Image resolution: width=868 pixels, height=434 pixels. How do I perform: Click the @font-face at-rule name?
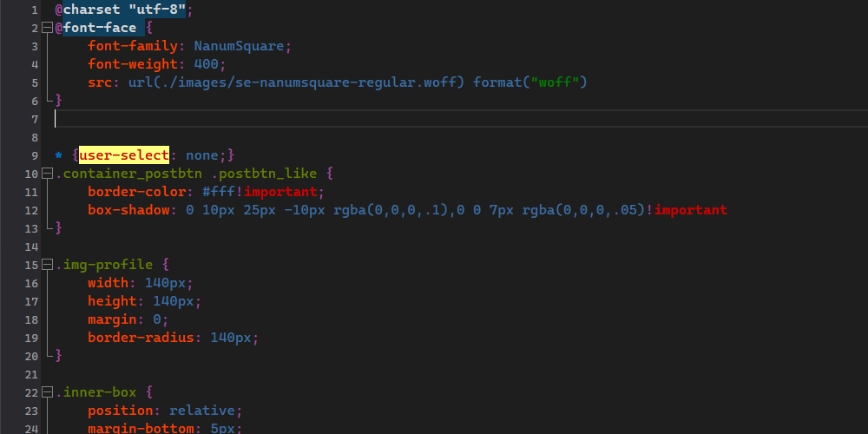coord(95,28)
